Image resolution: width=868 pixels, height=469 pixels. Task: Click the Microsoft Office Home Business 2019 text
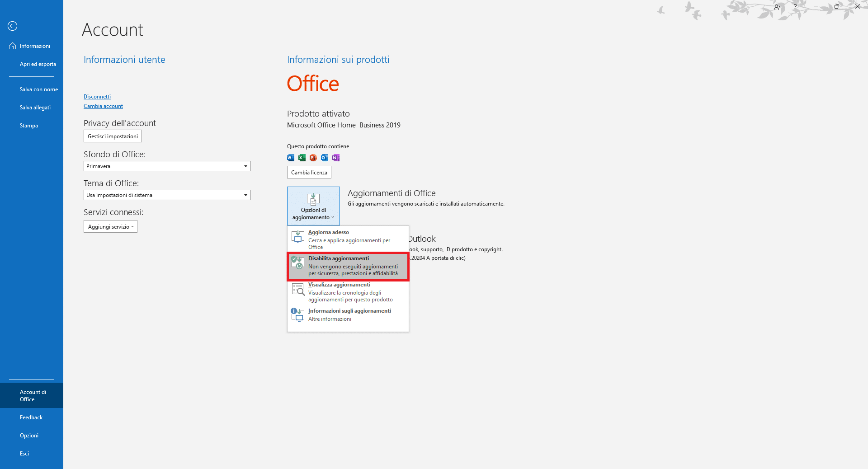point(344,125)
